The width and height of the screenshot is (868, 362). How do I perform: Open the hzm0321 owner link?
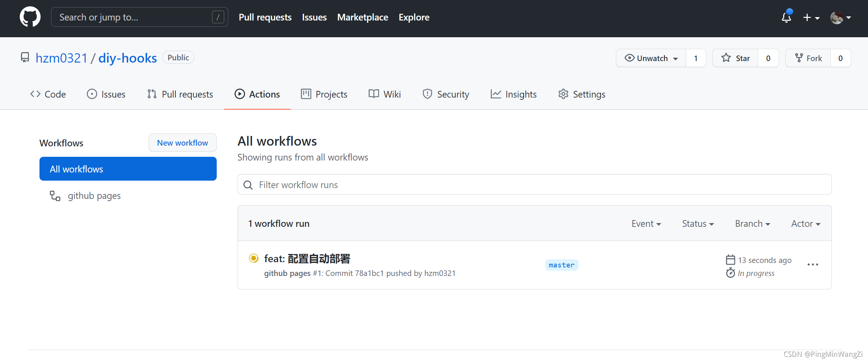[x=61, y=58]
